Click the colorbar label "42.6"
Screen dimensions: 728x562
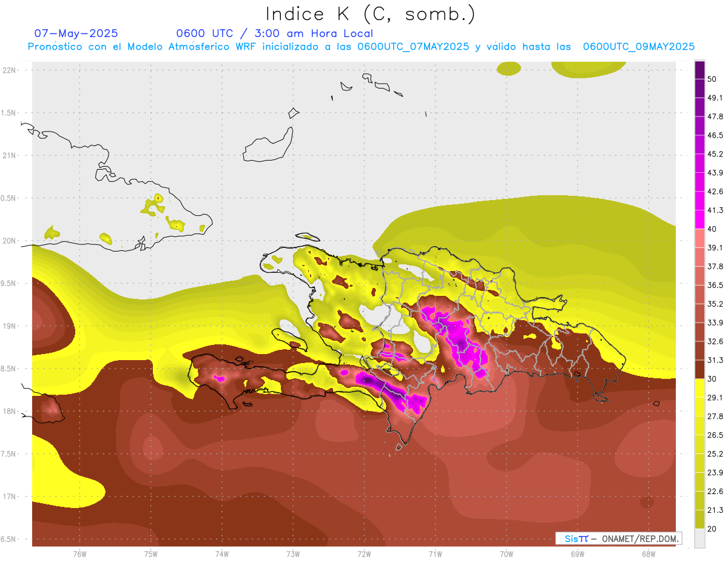pyautogui.click(x=715, y=192)
